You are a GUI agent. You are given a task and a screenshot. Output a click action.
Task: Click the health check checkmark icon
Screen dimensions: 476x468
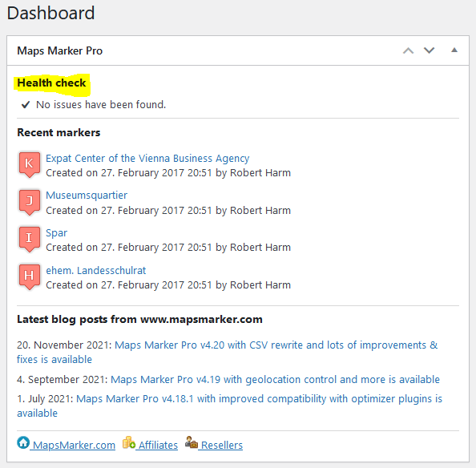[x=26, y=105]
